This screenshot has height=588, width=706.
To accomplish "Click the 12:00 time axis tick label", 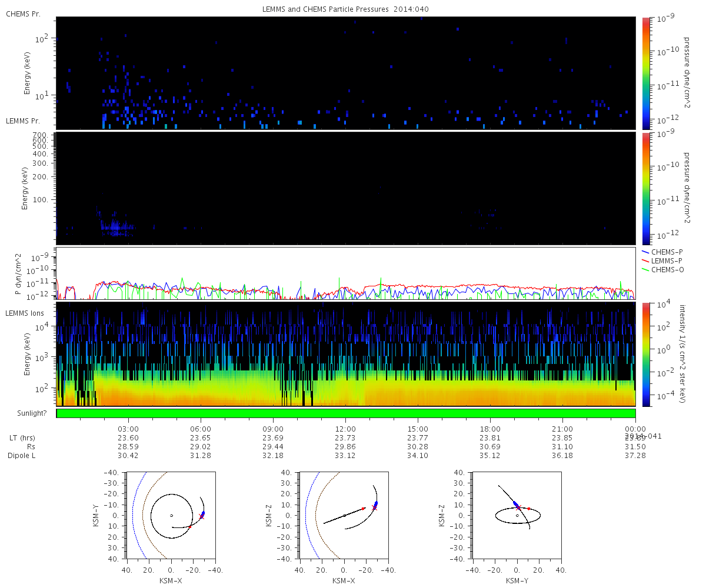I will tap(345, 429).
